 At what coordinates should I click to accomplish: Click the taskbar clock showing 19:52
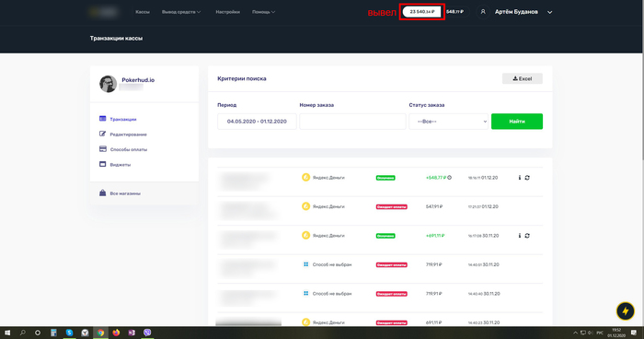pos(616,333)
